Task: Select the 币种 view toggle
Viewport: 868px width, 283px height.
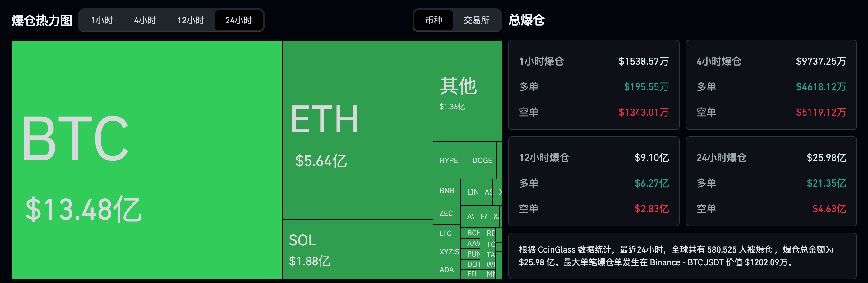Action: [434, 20]
